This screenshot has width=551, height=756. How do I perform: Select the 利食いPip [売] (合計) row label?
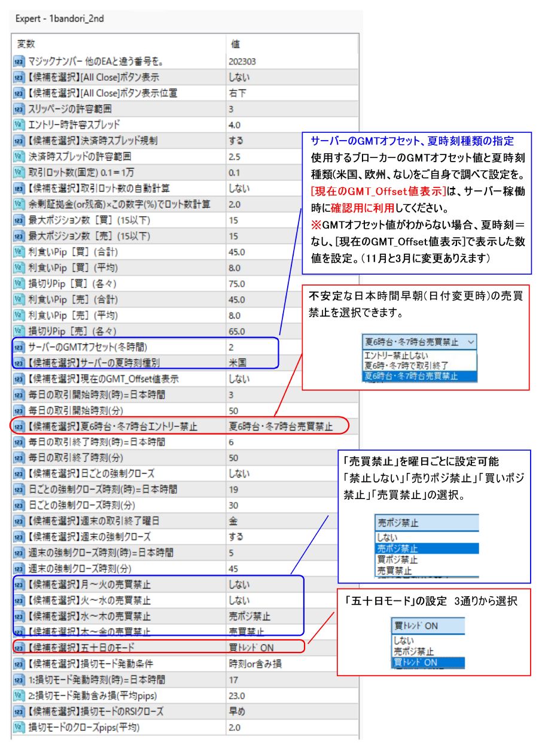tap(73, 299)
